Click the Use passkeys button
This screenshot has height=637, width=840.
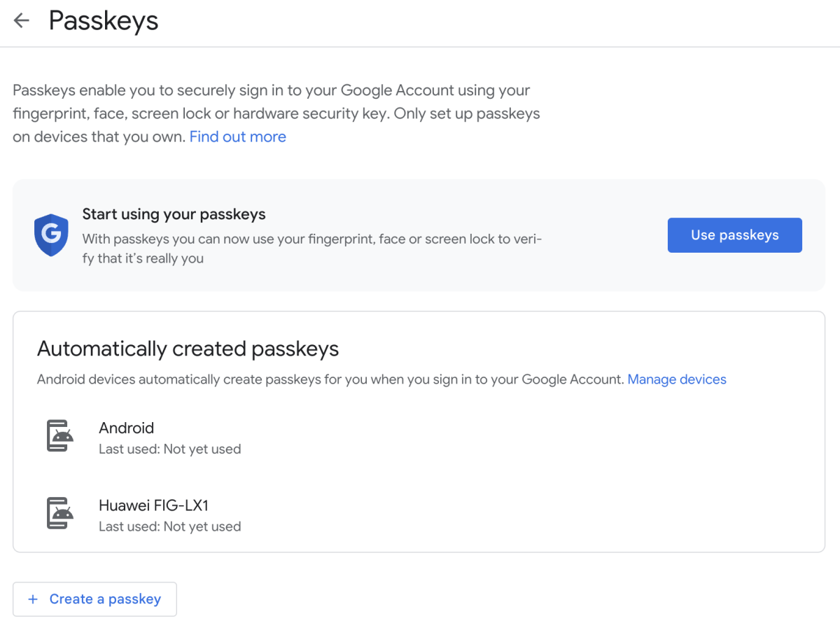click(x=735, y=235)
